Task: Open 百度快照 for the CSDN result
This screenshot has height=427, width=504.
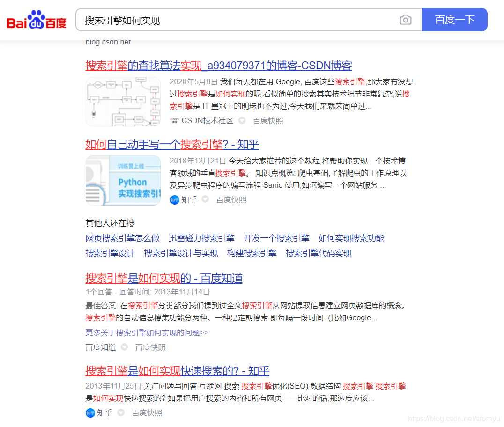Action: point(268,121)
